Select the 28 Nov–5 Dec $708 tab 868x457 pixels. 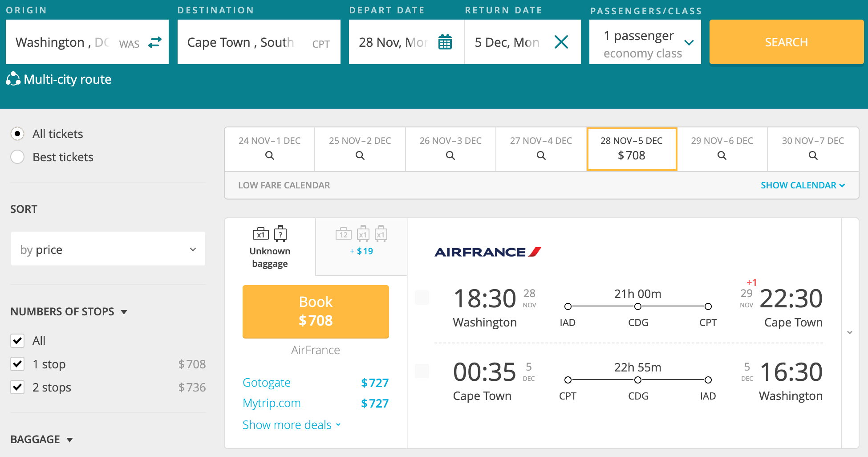pos(632,149)
